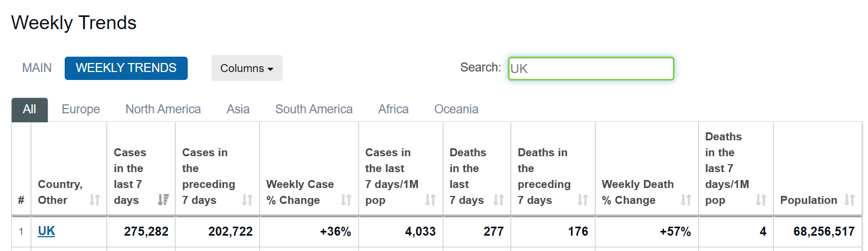Screen dimensions: 868x251
Task: Focus the Search input field
Action: click(x=591, y=69)
